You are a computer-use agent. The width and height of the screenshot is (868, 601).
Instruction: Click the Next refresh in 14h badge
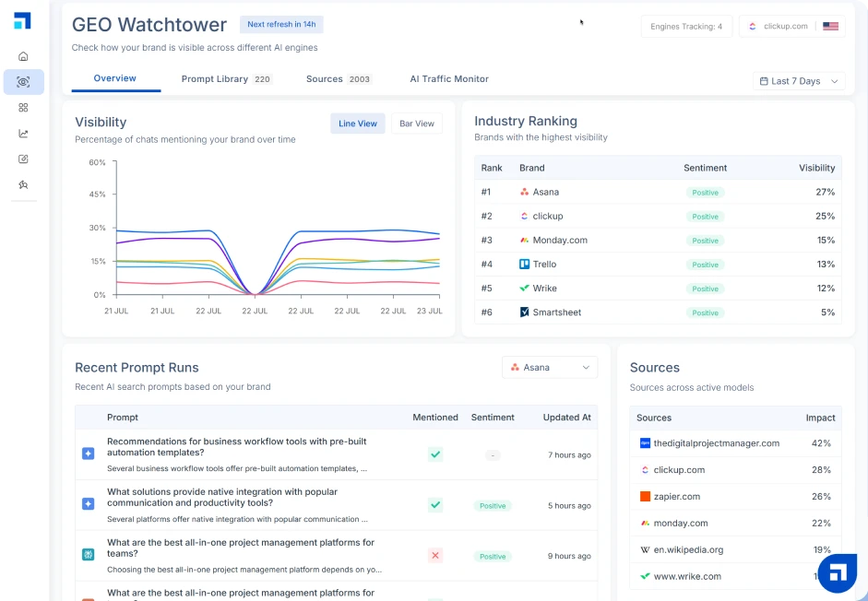tap(281, 24)
